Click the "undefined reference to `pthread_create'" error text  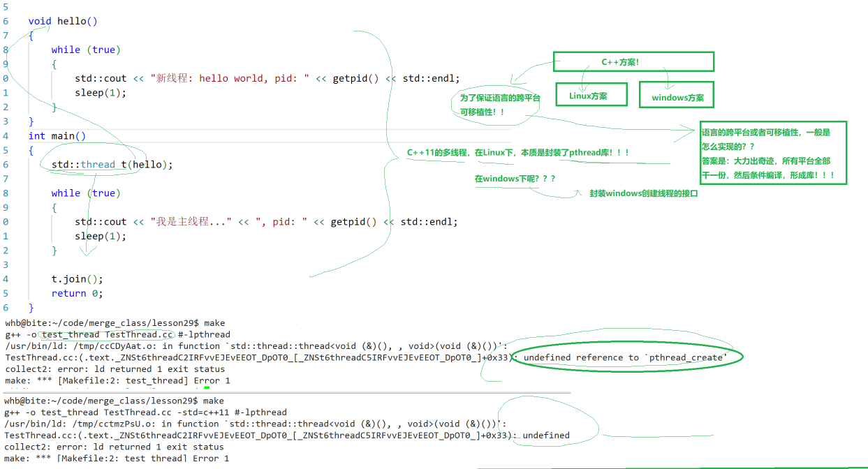click(625, 357)
